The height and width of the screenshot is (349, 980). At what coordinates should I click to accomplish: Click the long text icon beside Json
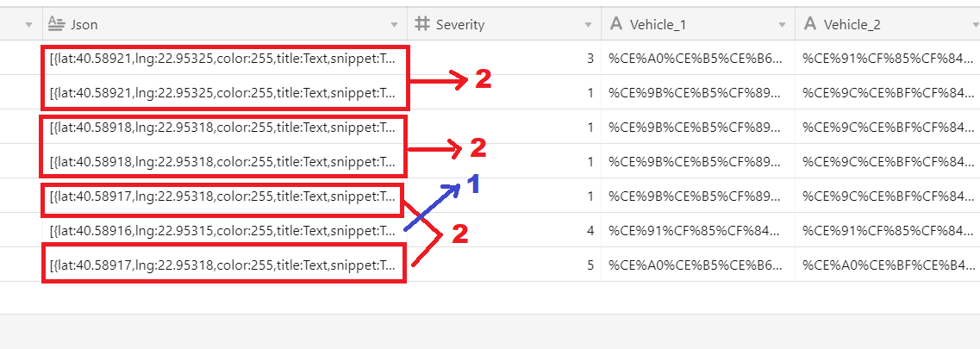click(x=56, y=24)
